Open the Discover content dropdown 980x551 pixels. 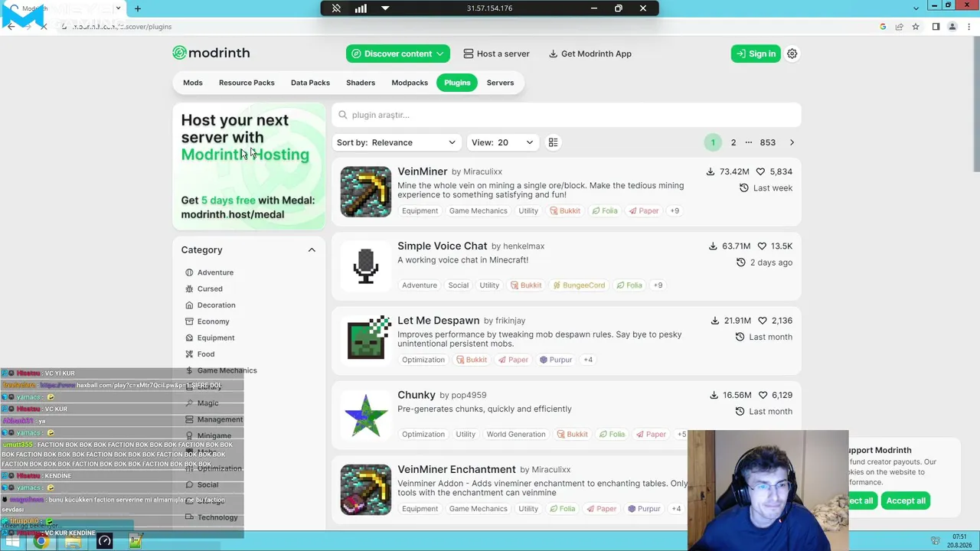(398, 54)
